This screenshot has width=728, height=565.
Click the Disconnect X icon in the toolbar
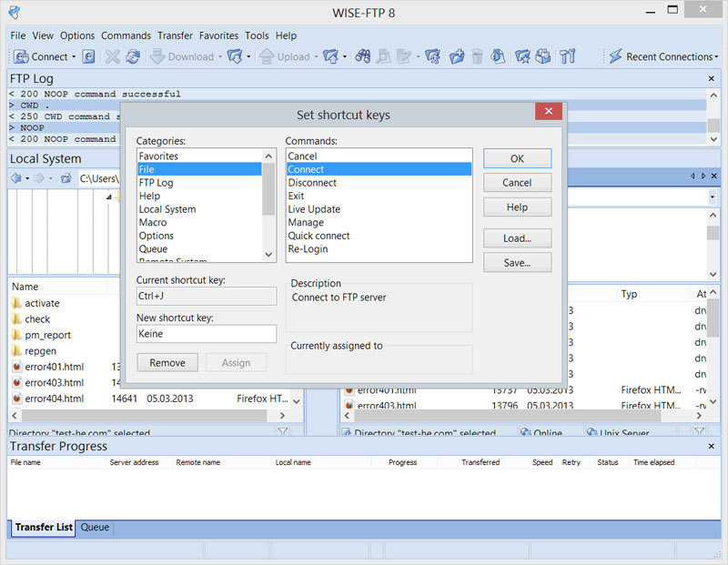[112, 56]
